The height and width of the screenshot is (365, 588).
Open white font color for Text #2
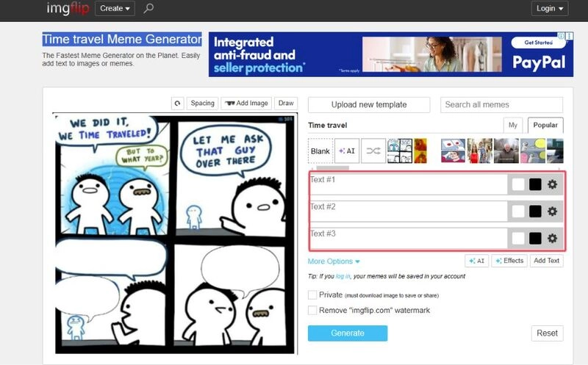tap(518, 212)
